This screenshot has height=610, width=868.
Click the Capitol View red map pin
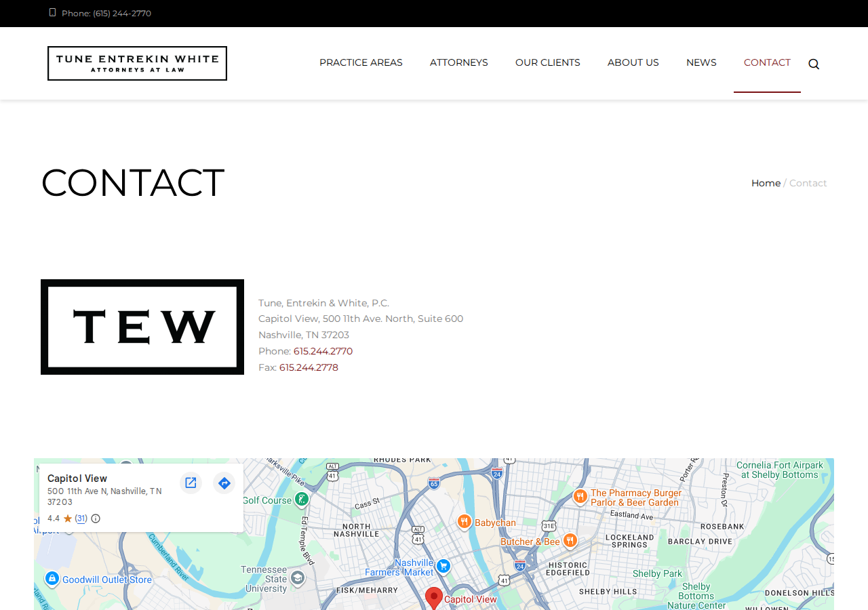pyautogui.click(x=434, y=598)
